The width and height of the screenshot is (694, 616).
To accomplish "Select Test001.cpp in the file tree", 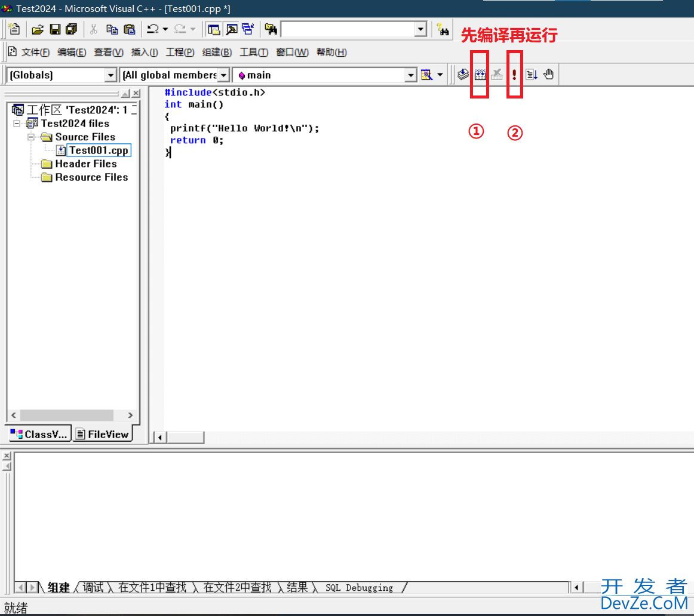I will pyautogui.click(x=99, y=150).
